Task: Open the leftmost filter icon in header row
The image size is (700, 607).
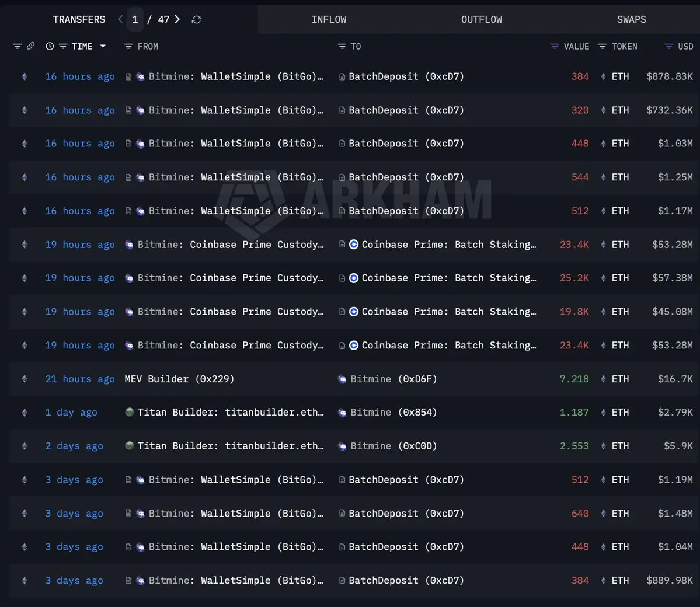Action: [x=18, y=46]
